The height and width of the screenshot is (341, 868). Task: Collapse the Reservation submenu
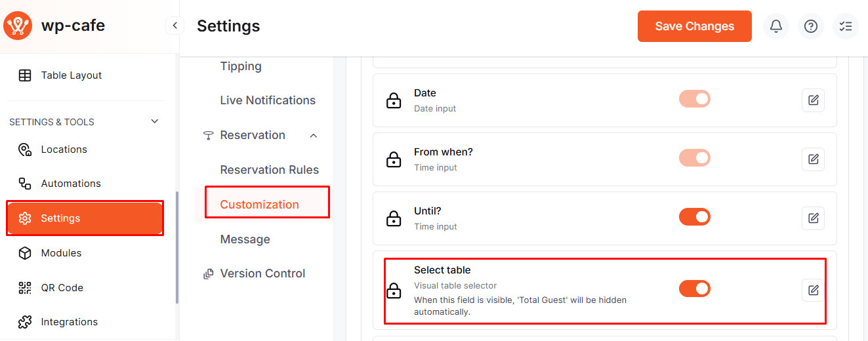coord(314,136)
